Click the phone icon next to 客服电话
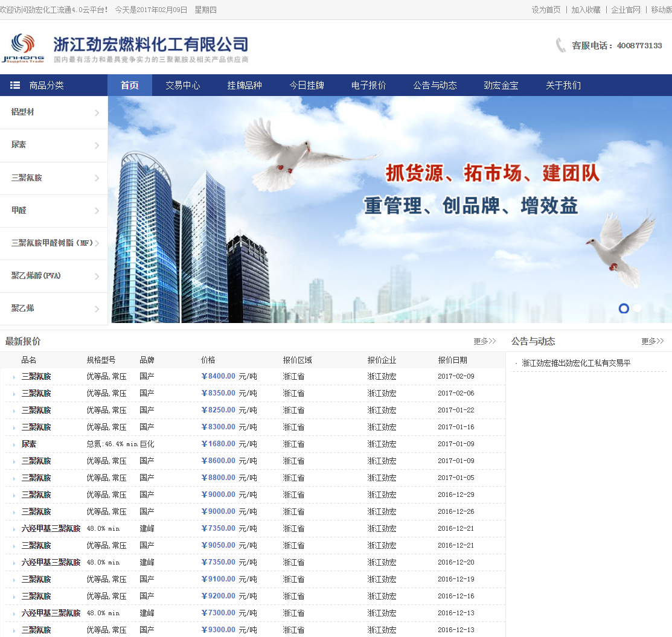Screen dimensions: 672x637 560,45
